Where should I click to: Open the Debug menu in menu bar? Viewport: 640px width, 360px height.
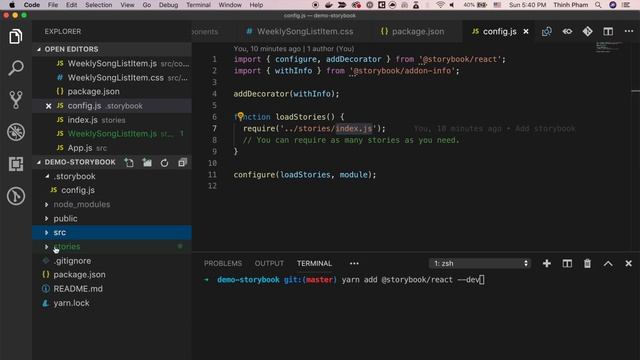point(168,5)
